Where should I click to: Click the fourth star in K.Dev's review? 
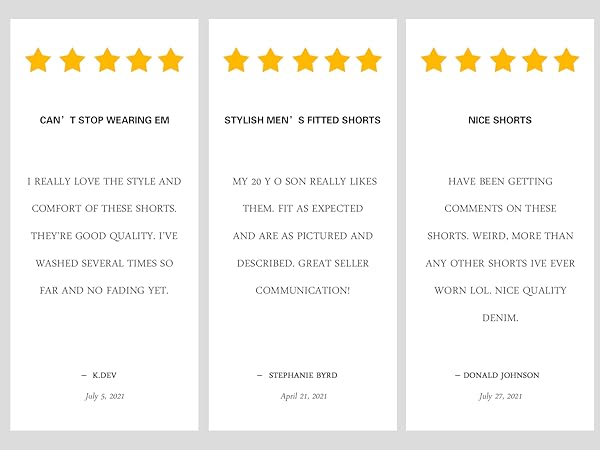point(139,60)
